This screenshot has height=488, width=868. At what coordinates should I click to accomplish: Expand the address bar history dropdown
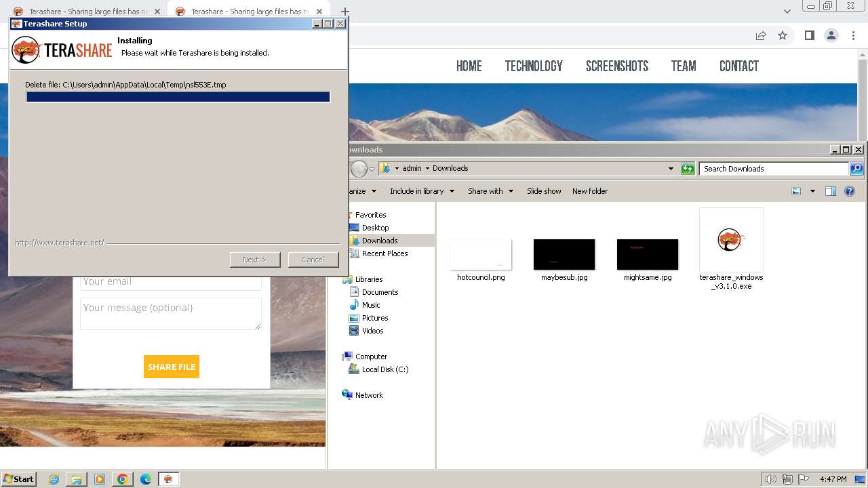tap(671, 169)
